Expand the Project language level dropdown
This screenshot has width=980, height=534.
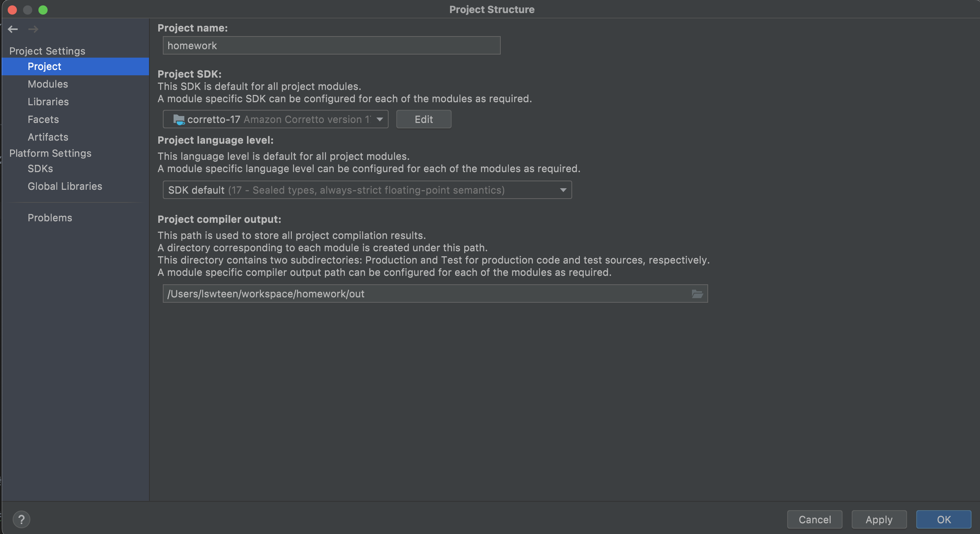[x=563, y=190]
